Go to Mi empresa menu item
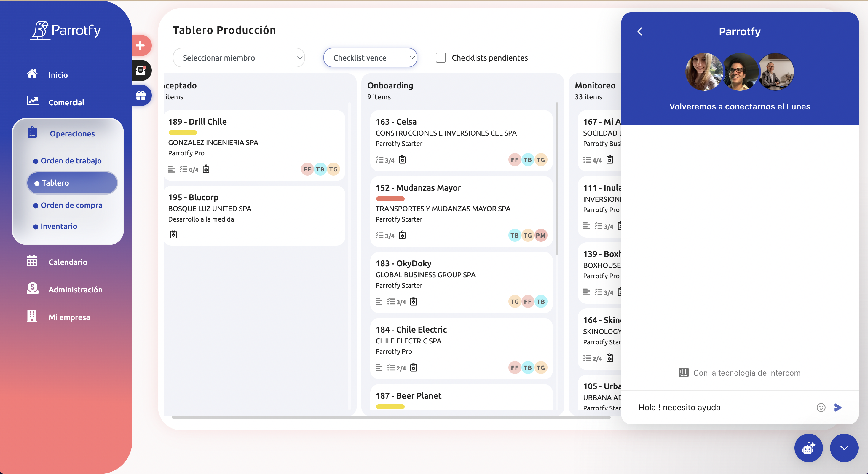Image resolution: width=868 pixels, height=474 pixels. 69,318
